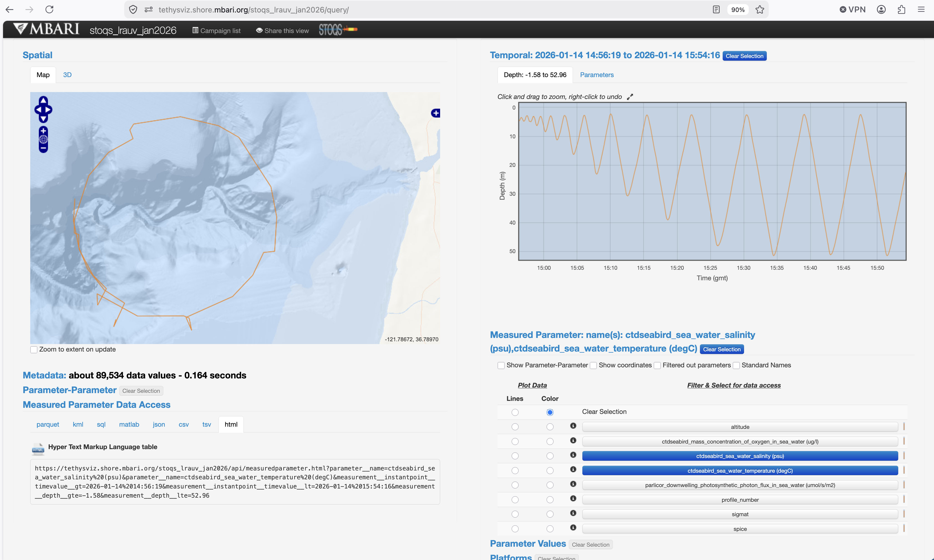The height and width of the screenshot is (560, 934).
Task: Expand the Parameter Values section heading
Action: 528,544
